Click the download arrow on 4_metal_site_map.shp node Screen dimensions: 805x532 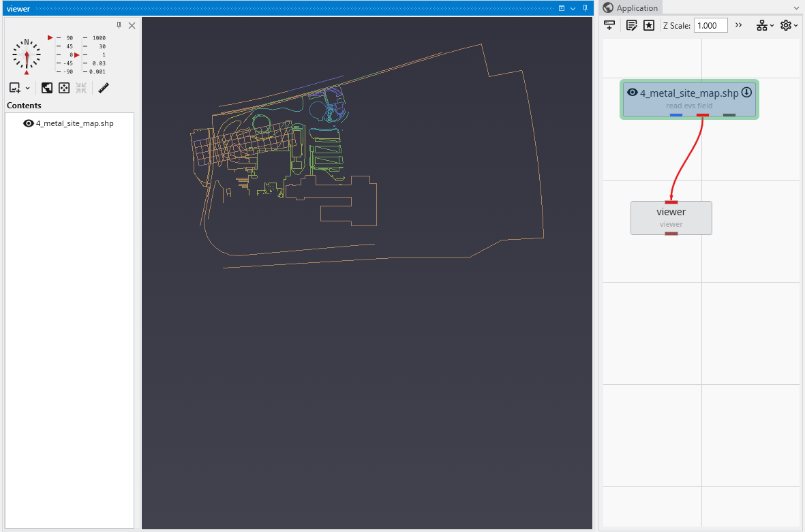pos(746,92)
